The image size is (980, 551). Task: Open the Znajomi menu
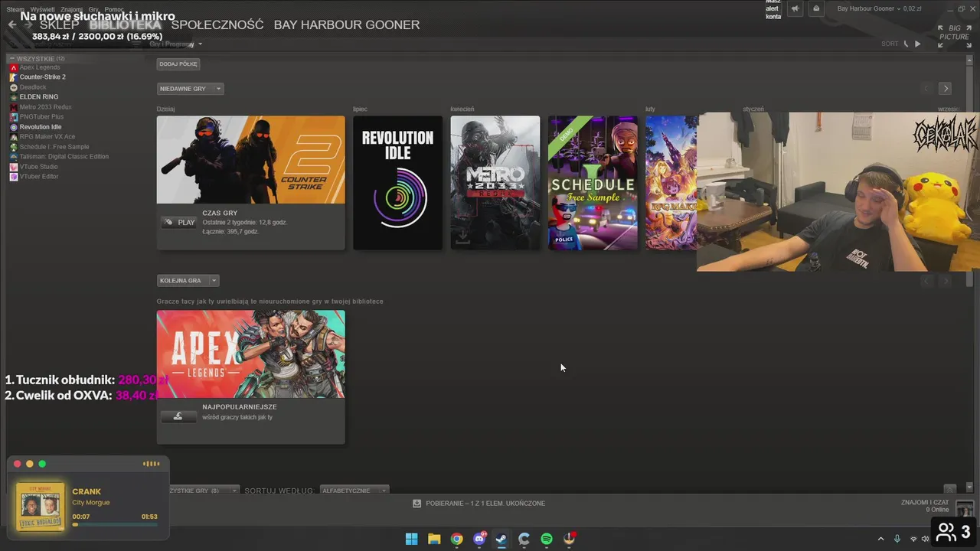[71, 9]
